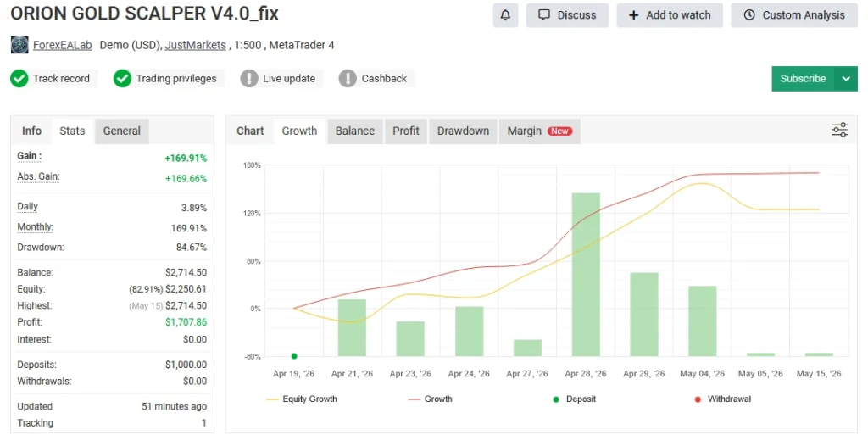The image size is (868, 435).
Task: Click the Apr 23, '26 bar
Action: 410,338
